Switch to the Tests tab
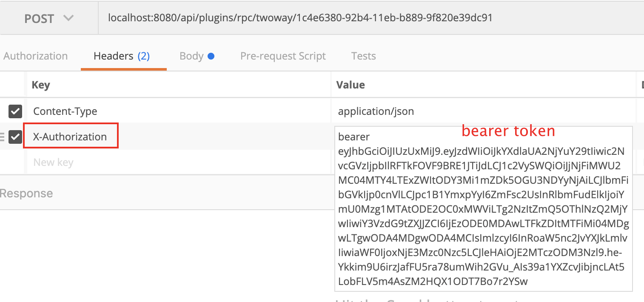Viewport: 644px width, 302px height. [x=363, y=56]
